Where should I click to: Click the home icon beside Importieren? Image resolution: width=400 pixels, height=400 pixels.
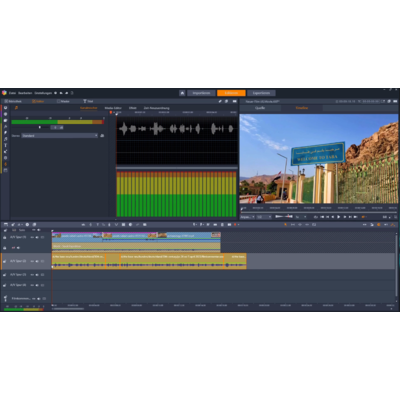pyautogui.click(x=182, y=93)
